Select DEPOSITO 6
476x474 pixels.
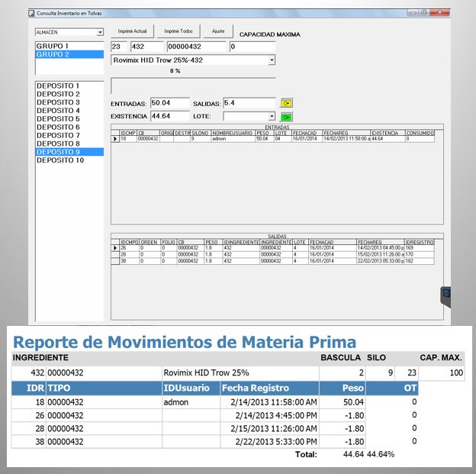coord(69,127)
